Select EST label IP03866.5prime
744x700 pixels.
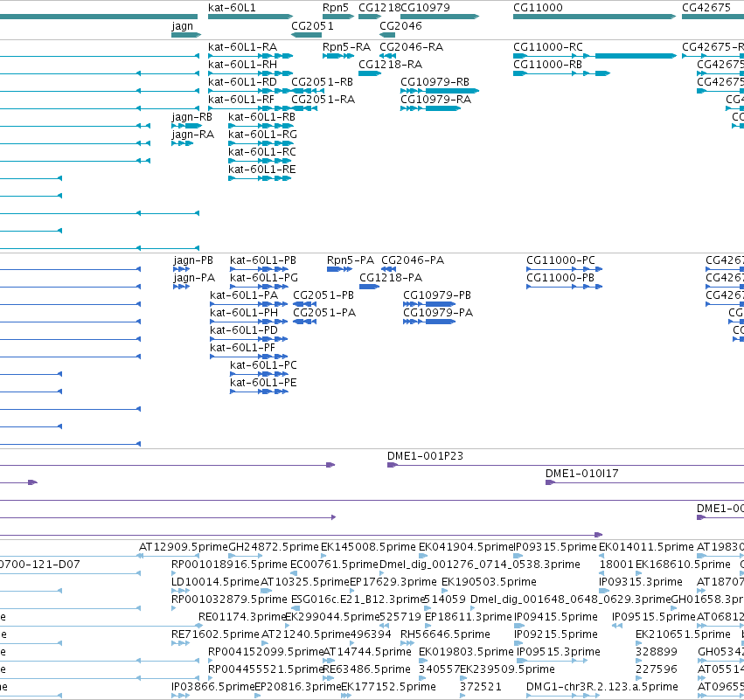click(213, 688)
